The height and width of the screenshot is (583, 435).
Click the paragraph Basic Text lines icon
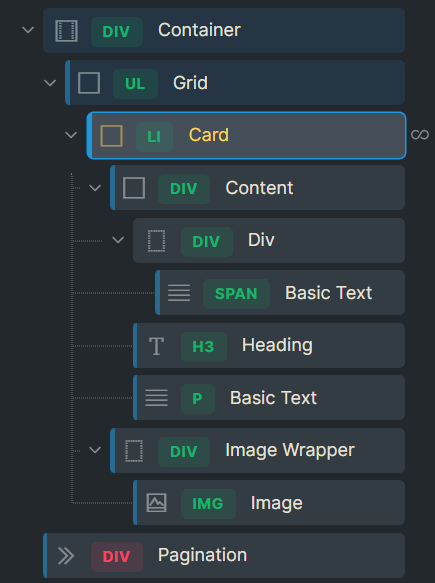[x=157, y=398]
